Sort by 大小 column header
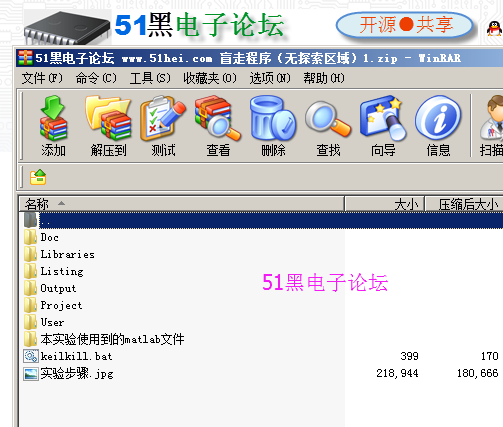Image resolution: width=503 pixels, height=427 pixels. point(384,204)
